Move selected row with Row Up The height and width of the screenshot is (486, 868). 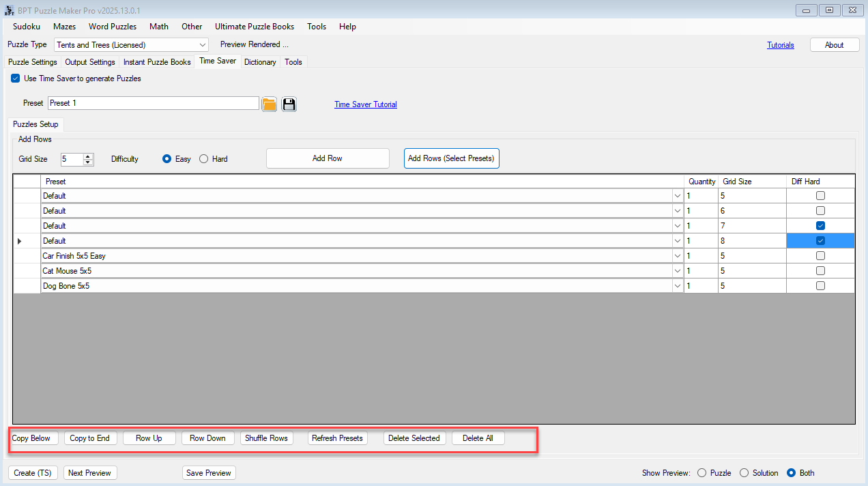(149, 438)
